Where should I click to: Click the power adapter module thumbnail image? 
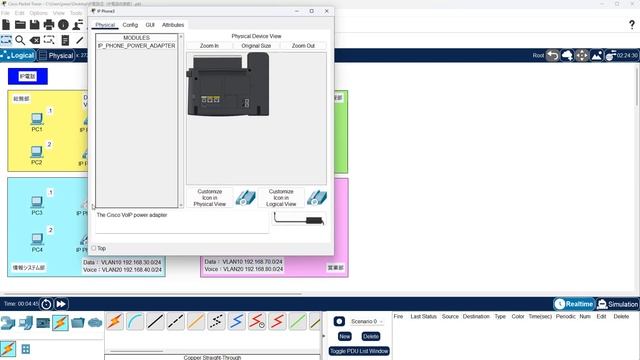click(x=299, y=220)
